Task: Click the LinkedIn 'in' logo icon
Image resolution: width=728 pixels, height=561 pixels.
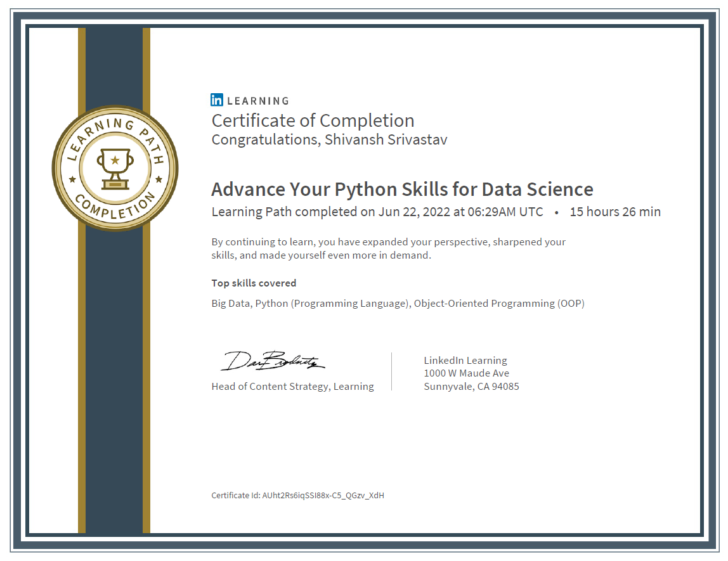Action: (x=216, y=100)
